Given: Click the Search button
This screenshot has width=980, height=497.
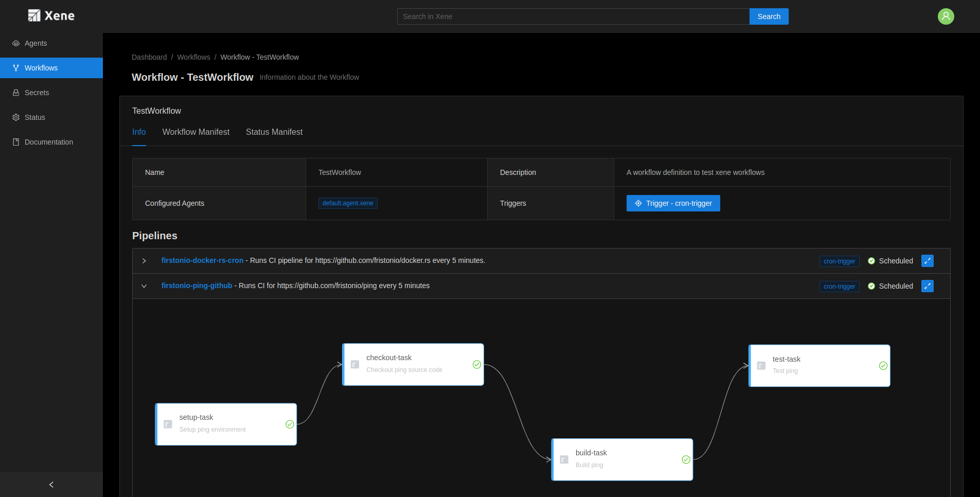Looking at the screenshot, I should (769, 16).
